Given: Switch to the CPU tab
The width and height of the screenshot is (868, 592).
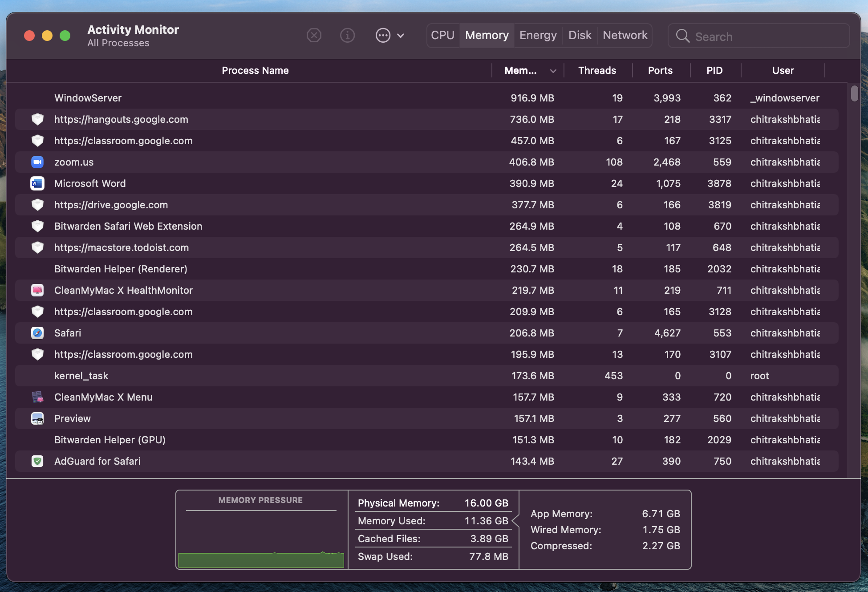Looking at the screenshot, I should pyautogui.click(x=442, y=35).
